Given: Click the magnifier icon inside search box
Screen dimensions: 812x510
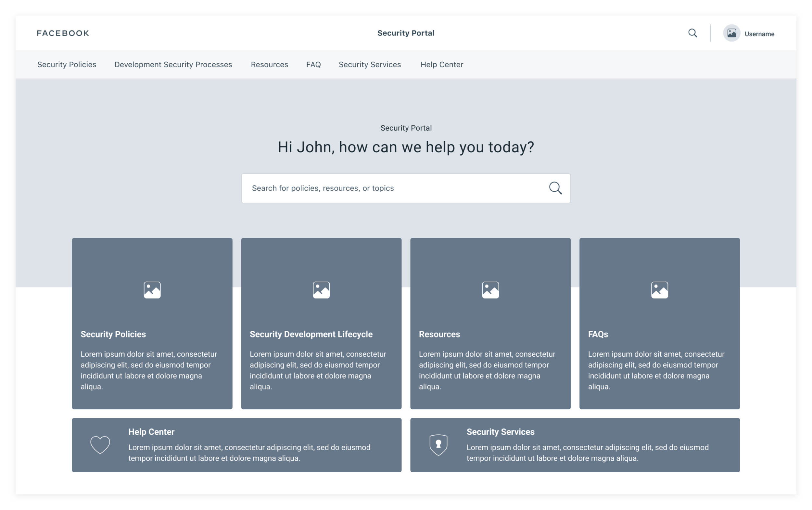Looking at the screenshot, I should [x=555, y=188].
